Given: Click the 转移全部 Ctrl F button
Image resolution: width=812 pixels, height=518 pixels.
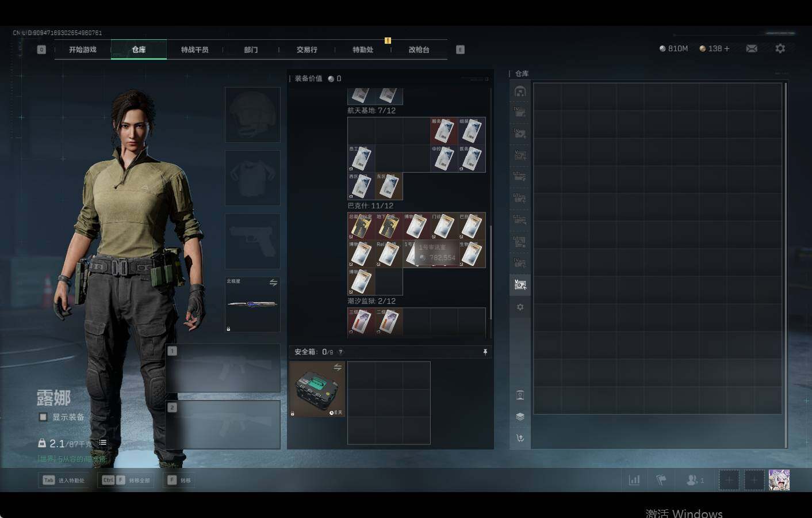Looking at the screenshot, I should [126, 480].
